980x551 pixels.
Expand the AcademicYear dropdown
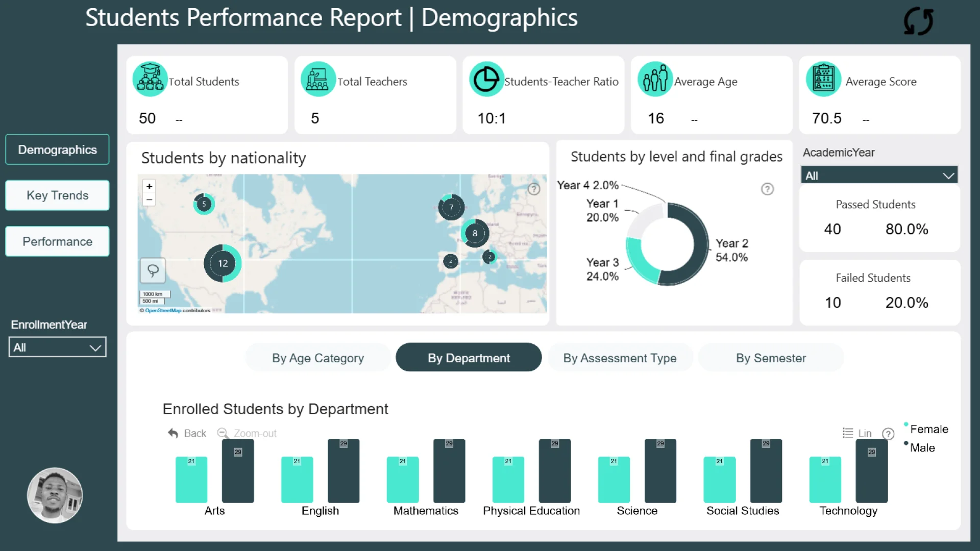[x=879, y=176]
